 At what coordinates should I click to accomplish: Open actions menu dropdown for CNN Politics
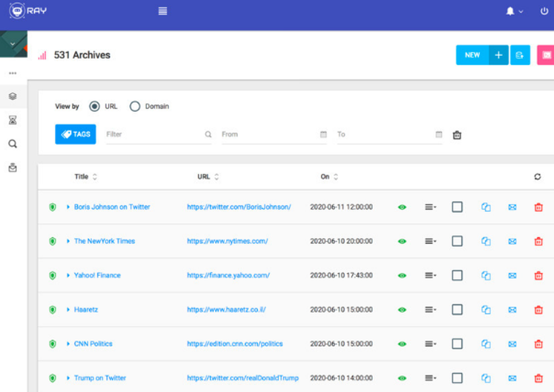tap(430, 344)
